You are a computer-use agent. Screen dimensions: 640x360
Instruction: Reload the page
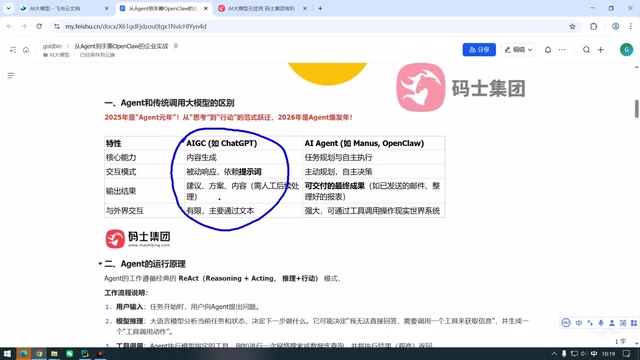click(39, 26)
